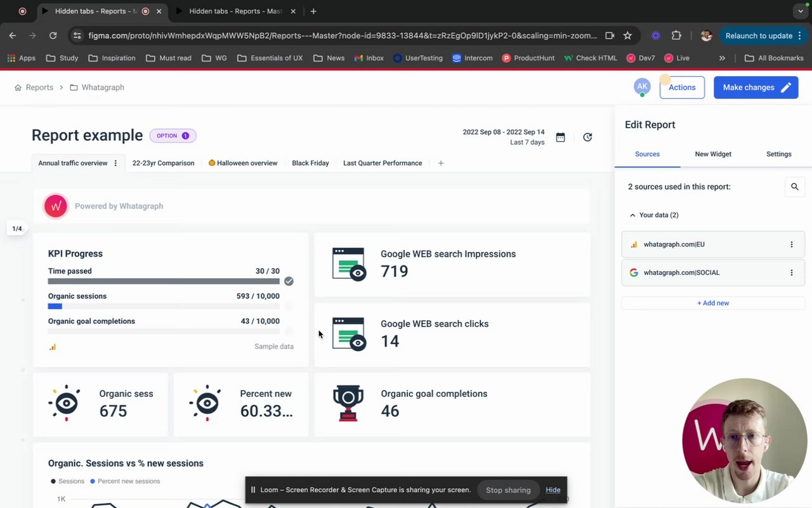Hide the Loom screen sharing bar
Image resolution: width=812 pixels, height=508 pixels.
(x=553, y=490)
